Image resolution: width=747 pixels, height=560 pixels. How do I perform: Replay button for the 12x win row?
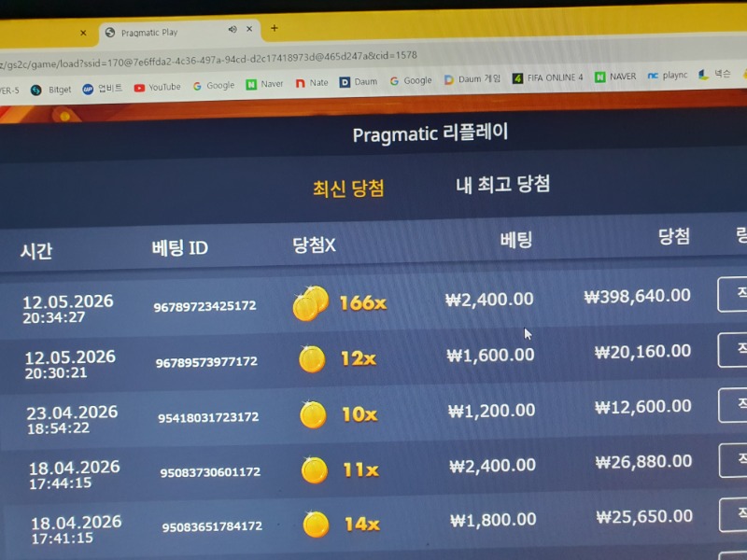pos(733,350)
